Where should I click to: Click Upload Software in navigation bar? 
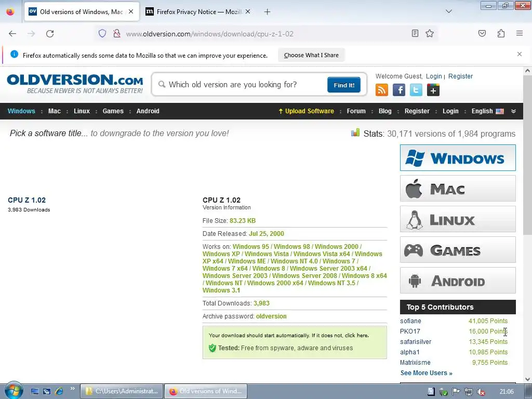306,111
